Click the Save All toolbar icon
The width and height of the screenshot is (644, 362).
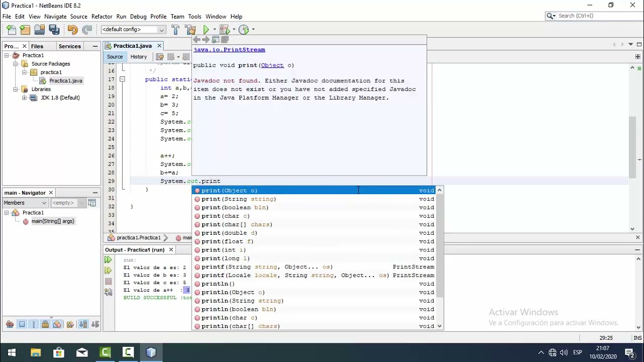pos(54,30)
